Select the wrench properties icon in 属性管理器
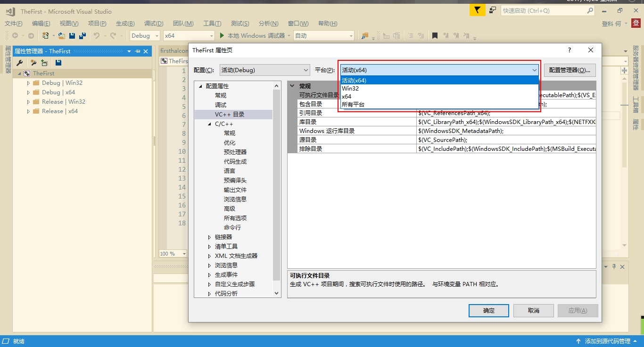Screen dimensions: 644x347 19,63
